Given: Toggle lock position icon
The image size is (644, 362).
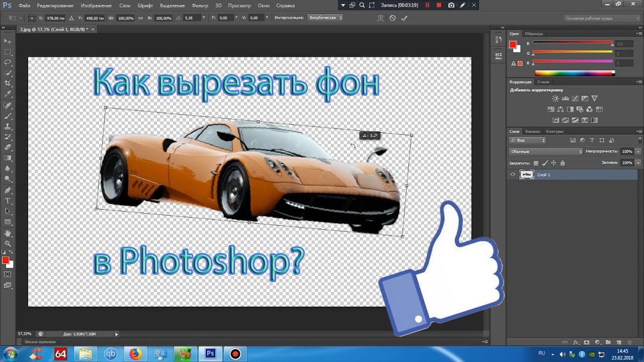Looking at the screenshot, I should coord(553,163).
